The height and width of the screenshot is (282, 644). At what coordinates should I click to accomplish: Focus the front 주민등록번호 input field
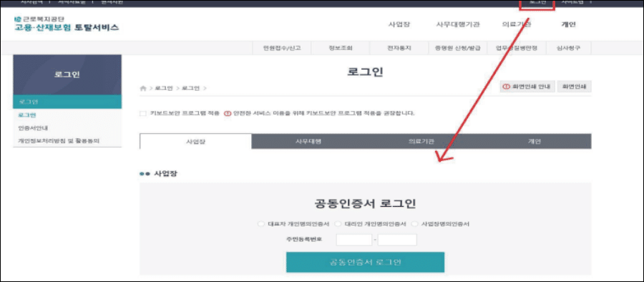click(x=354, y=240)
